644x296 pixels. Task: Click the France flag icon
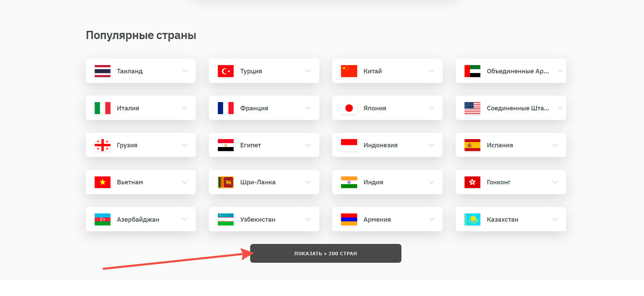coord(226,108)
